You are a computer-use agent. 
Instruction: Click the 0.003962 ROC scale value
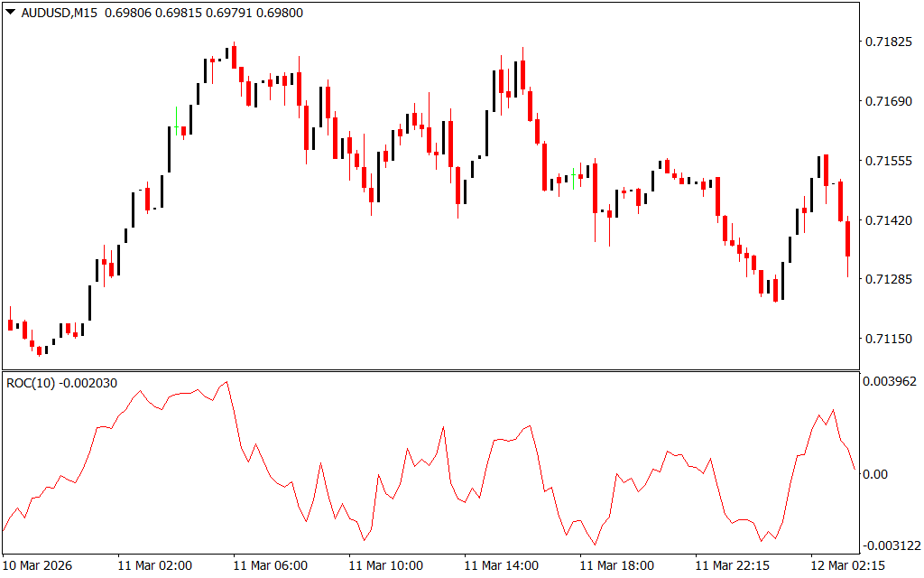coord(891,381)
